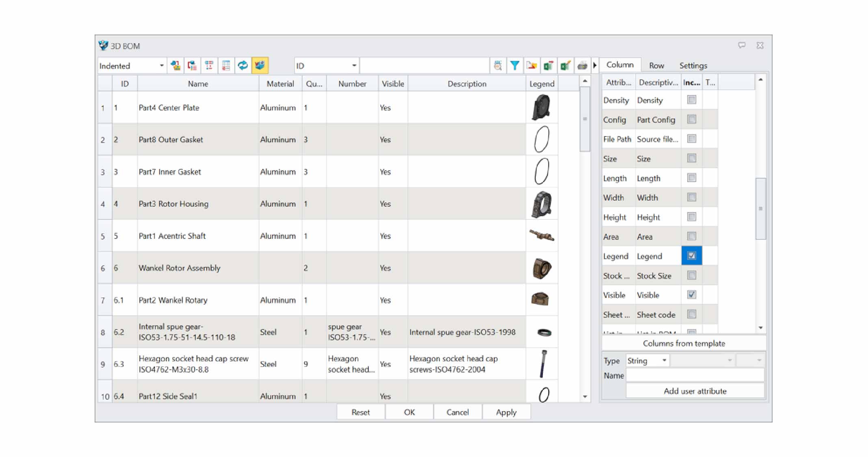Switch to the Row tab
This screenshot has height=457, width=868.
point(656,65)
